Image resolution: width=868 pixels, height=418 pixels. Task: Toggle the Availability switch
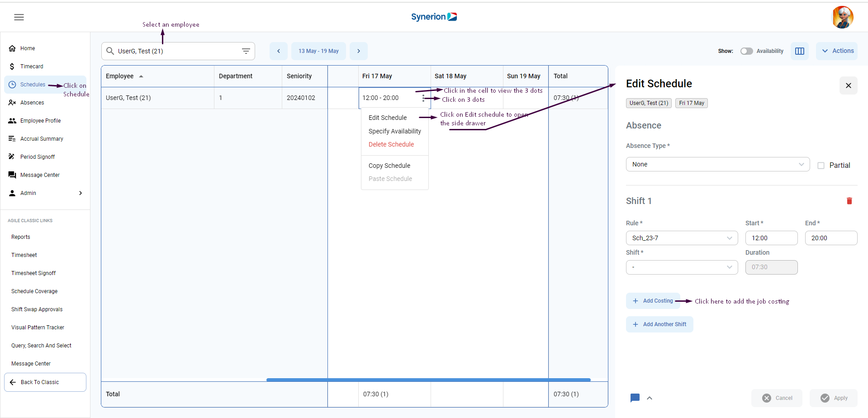pos(746,51)
